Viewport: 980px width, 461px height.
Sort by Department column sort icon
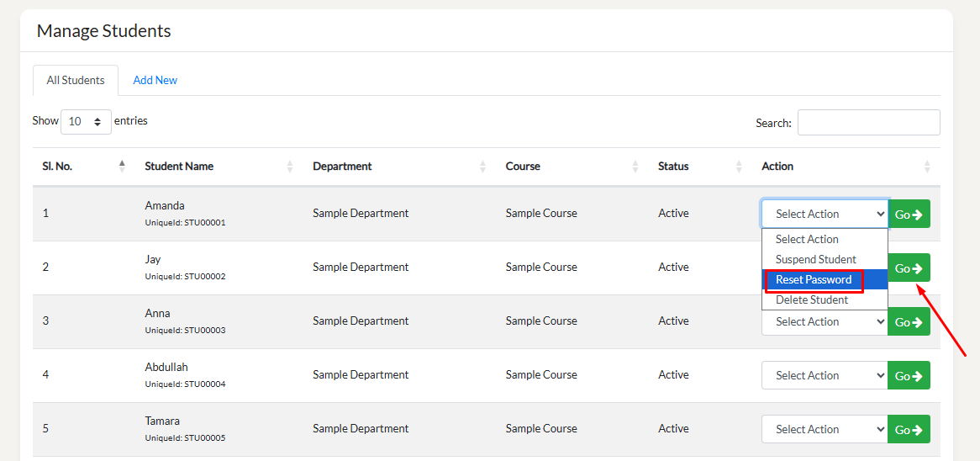point(482,167)
